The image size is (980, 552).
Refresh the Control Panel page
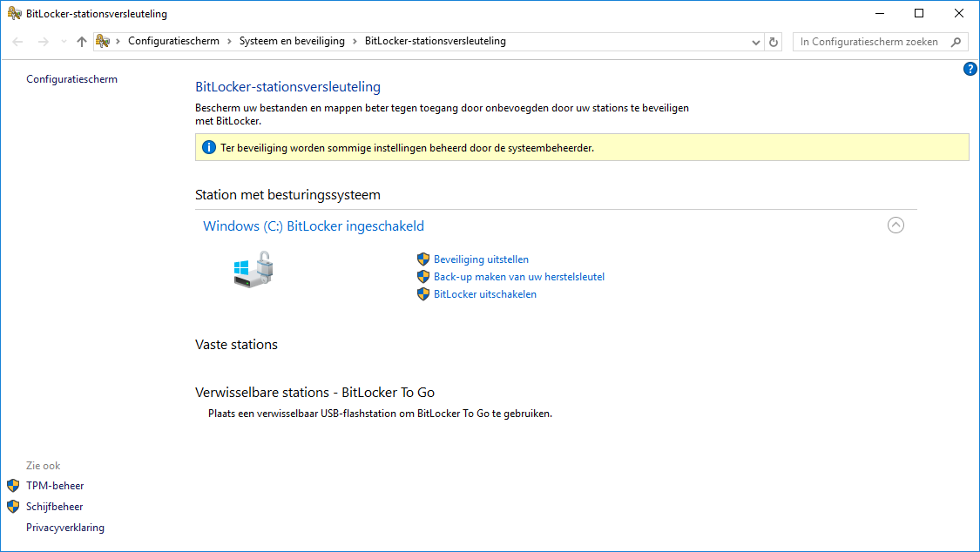774,42
